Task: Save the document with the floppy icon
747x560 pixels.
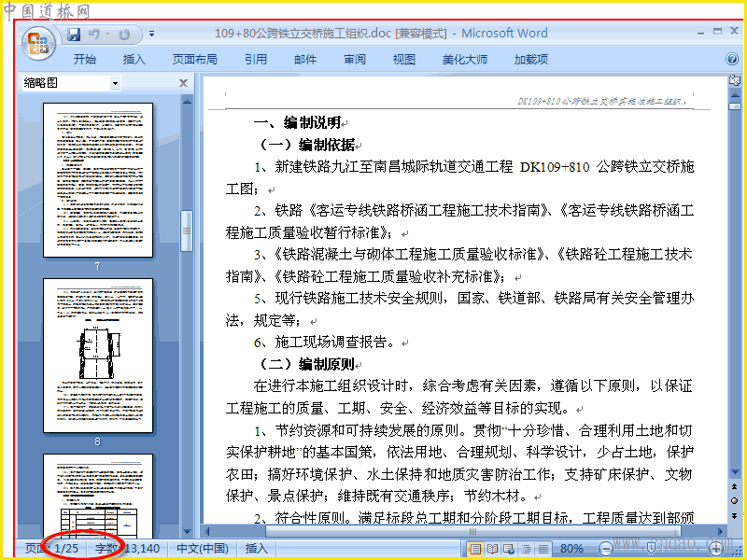Action: coord(74,35)
